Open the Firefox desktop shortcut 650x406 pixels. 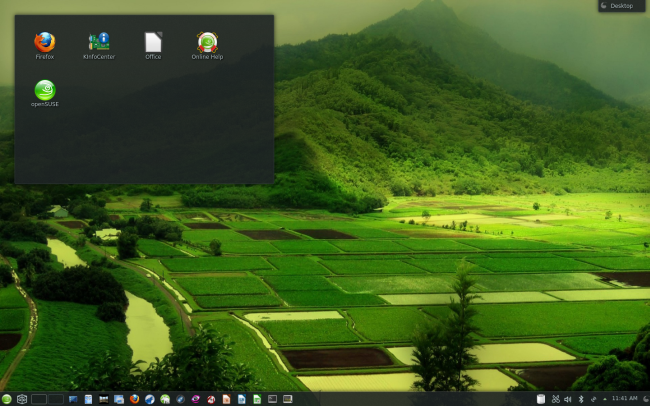tap(44, 46)
